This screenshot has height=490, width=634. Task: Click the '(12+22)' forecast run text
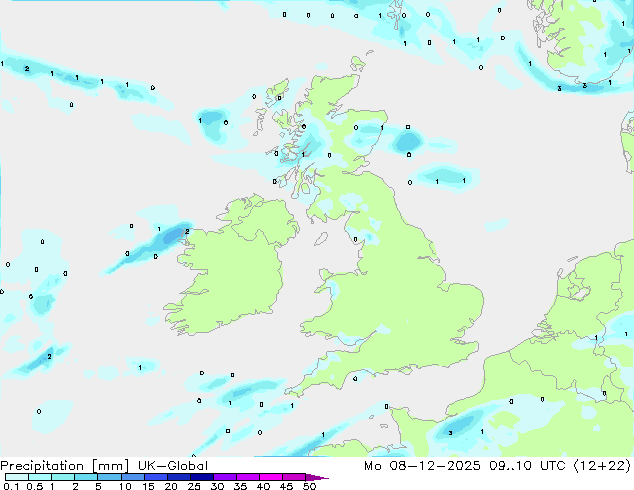coord(602,466)
